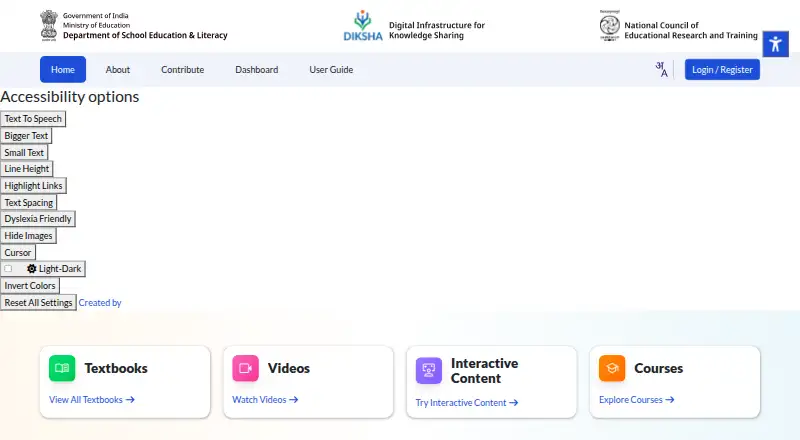800x440 pixels.
Task: Click the green Textbooks icon
Action: [62, 368]
